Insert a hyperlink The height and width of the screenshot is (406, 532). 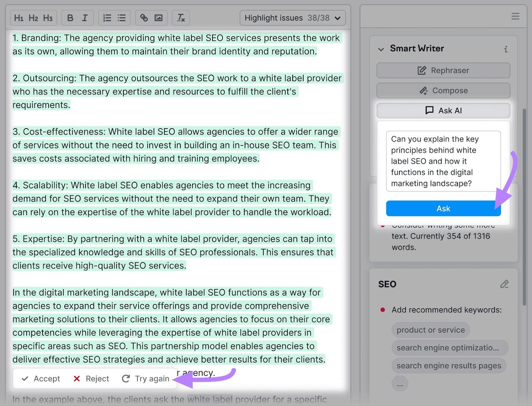click(x=144, y=18)
